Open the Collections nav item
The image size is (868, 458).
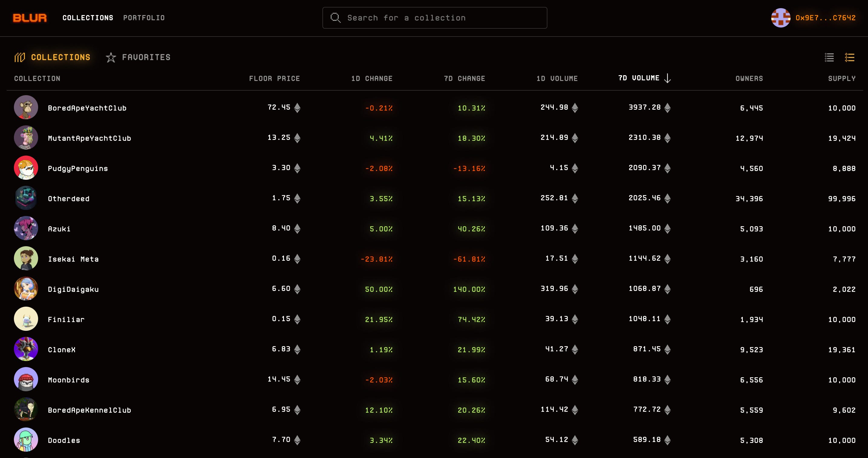[88, 18]
